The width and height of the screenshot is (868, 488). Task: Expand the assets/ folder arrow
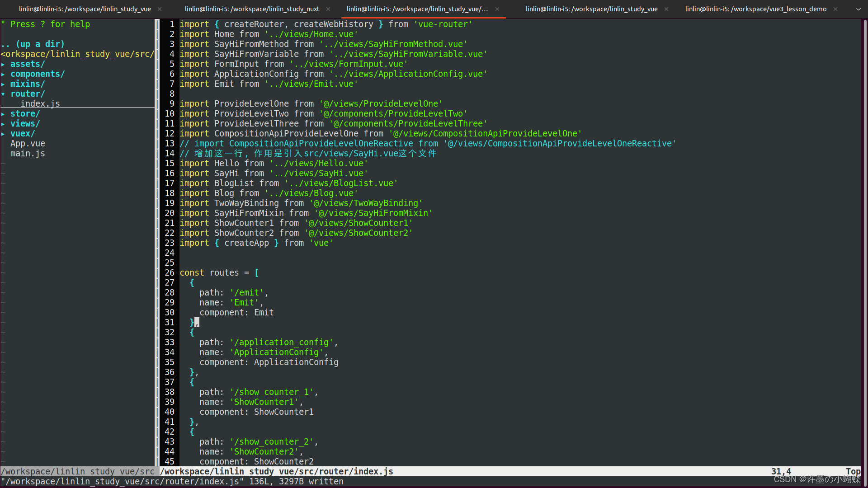tap(3, 64)
